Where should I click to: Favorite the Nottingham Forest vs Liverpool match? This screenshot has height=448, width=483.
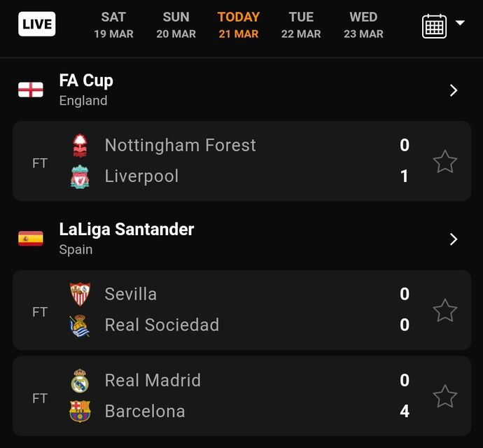[445, 162]
